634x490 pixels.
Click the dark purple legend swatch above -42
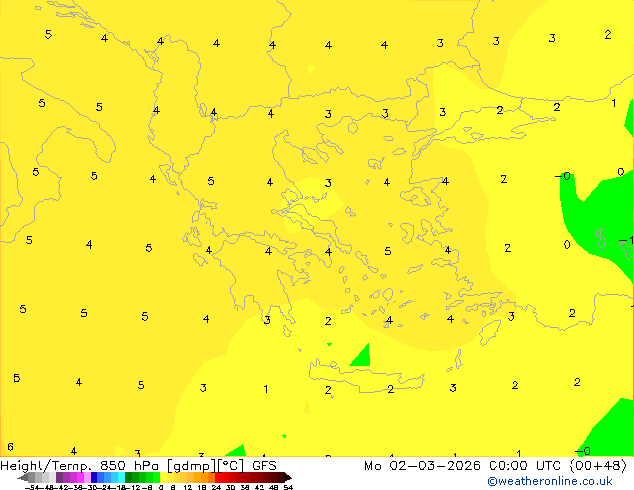[59, 477]
